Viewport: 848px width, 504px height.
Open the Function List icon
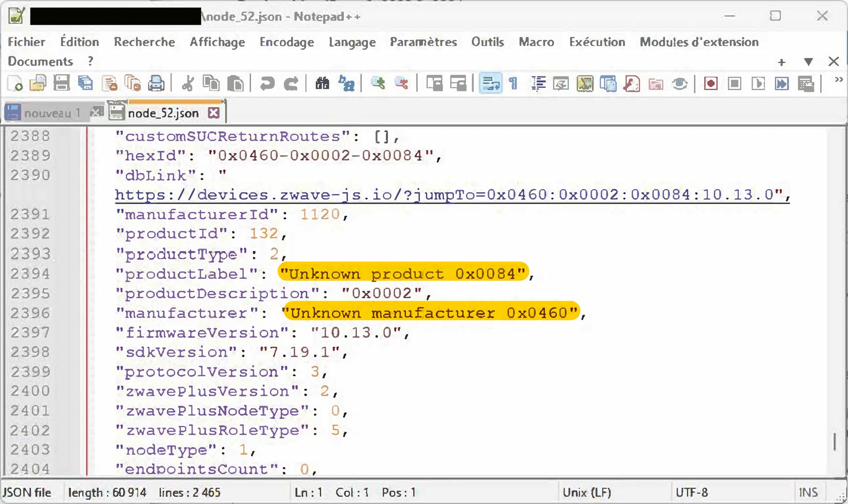pyautogui.click(x=632, y=83)
